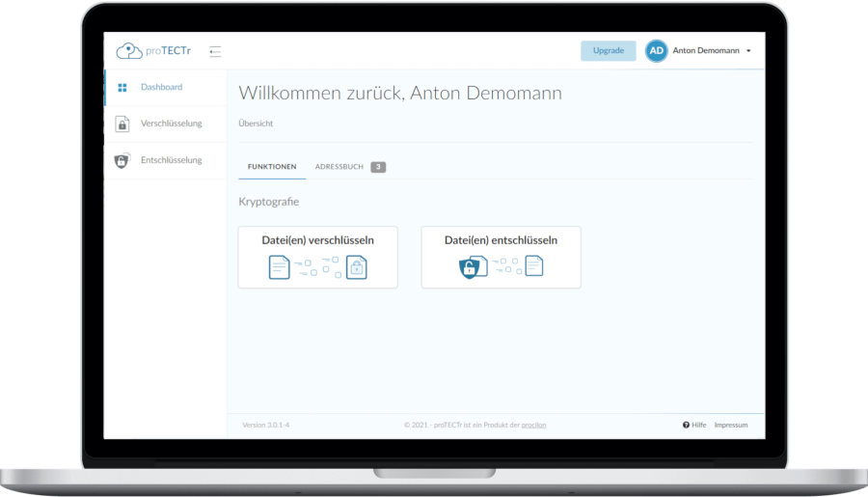Click open-lock shield icon in entschlüsseln card
The width and height of the screenshot is (868, 497).
pos(470,268)
